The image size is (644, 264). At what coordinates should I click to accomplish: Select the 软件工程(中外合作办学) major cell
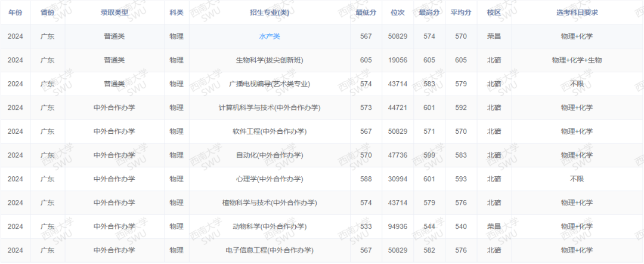click(x=270, y=131)
